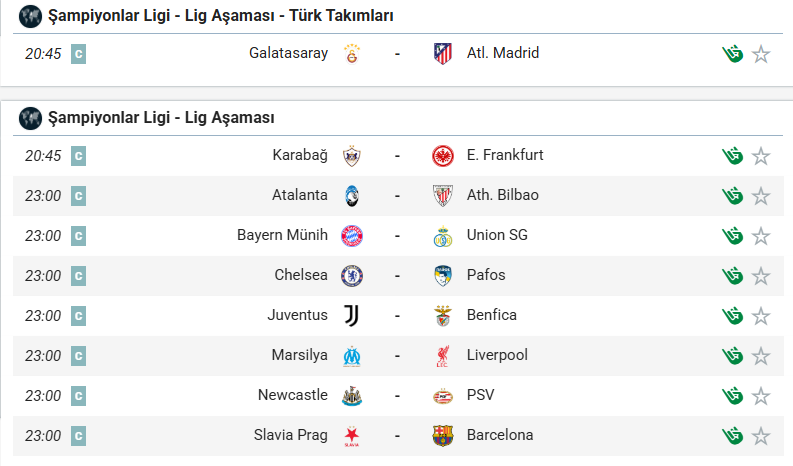This screenshot has height=466, width=793.
Task: Collapse the Şampiyonlar Ligi - Lig Aşaması section
Action: (x=161, y=118)
